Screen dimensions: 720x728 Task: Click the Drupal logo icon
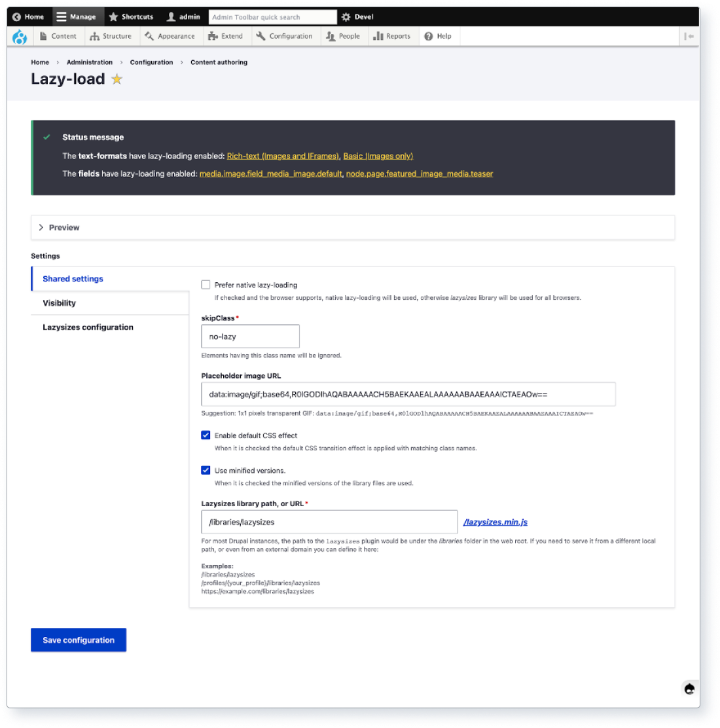pos(18,37)
